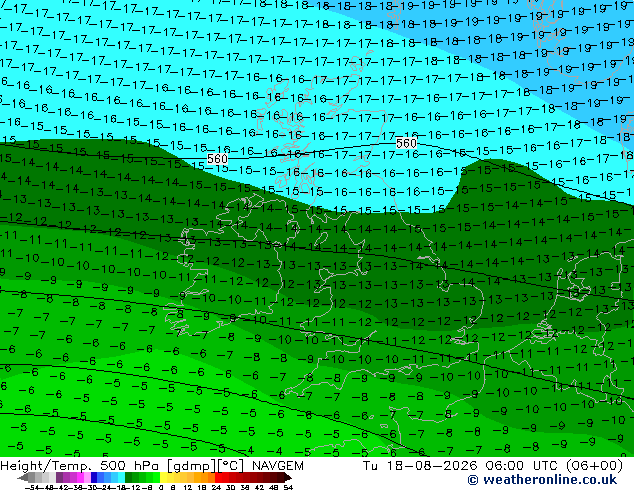634x490 pixels.
Task: Click the bright red swatch in the legend
Action: [x=218, y=477]
